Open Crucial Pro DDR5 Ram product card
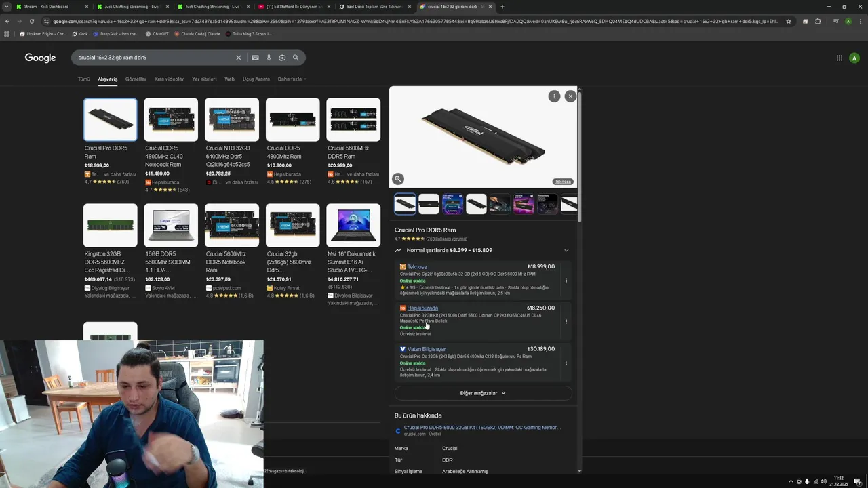The height and width of the screenshot is (488, 868). coord(110,142)
